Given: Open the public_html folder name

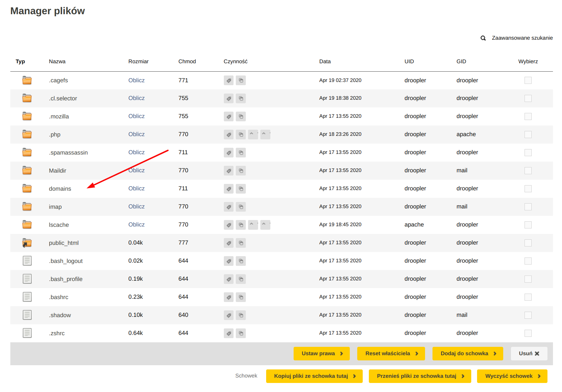Looking at the screenshot, I should tap(64, 243).
